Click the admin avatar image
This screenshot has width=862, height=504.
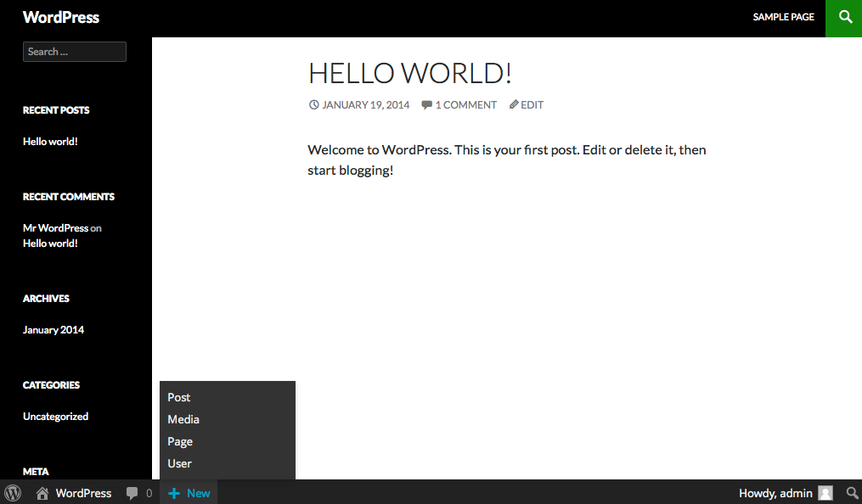coord(825,493)
